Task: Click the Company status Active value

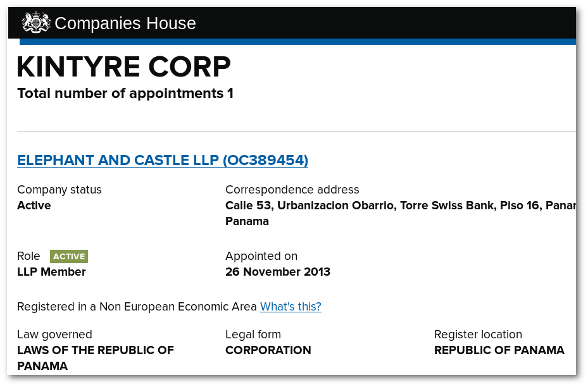Action: 34,206
